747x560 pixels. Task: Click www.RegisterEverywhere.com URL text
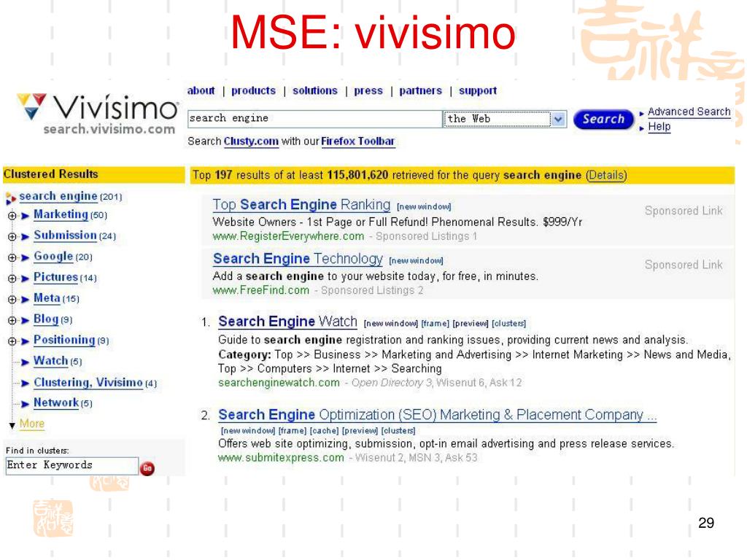(x=288, y=237)
